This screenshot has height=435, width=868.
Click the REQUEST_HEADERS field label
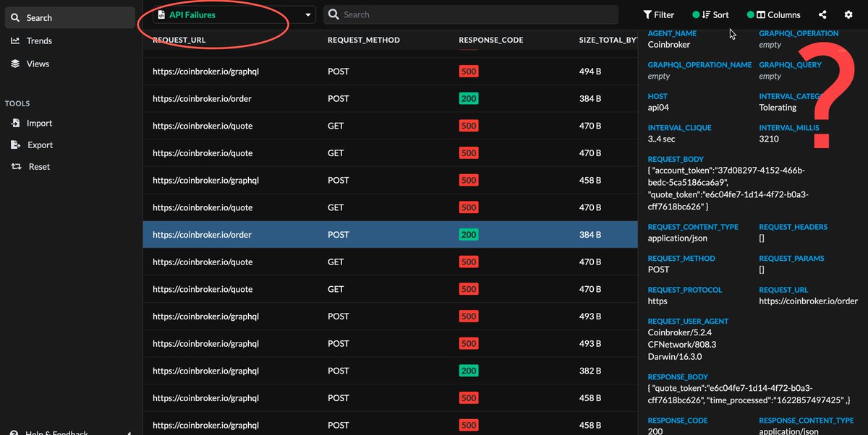point(793,227)
